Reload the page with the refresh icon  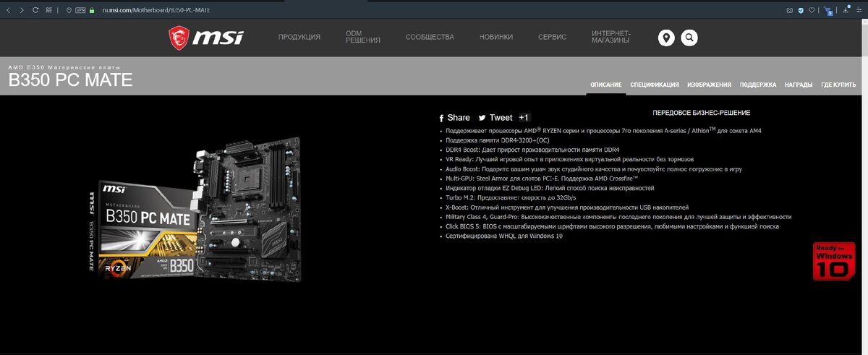(x=35, y=11)
